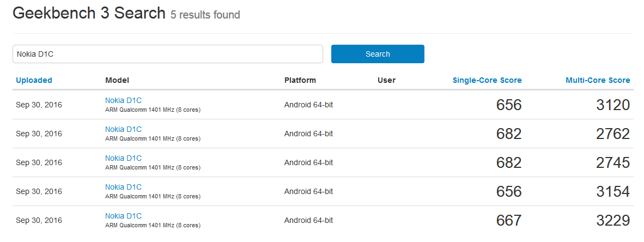The image size is (644, 242).
Task: Open Nokia D1C result scoring 3154 multi-core
Action: [x=123, y=187]
